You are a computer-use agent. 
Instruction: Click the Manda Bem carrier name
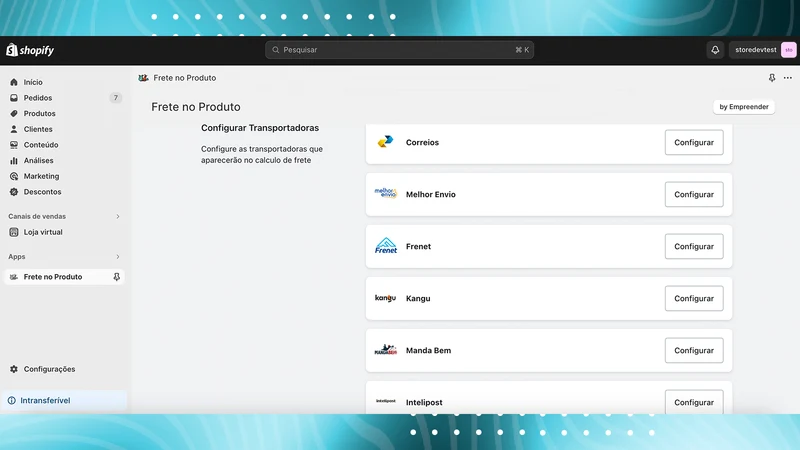click(x=428, y=351)
